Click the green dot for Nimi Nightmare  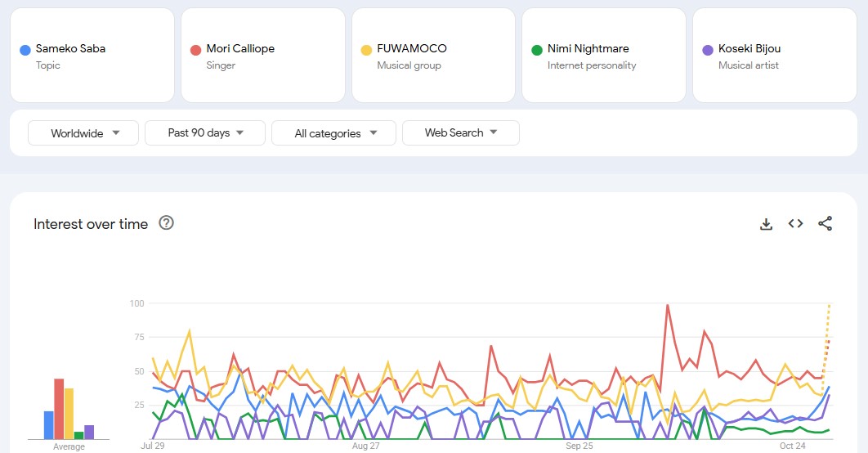537,50
